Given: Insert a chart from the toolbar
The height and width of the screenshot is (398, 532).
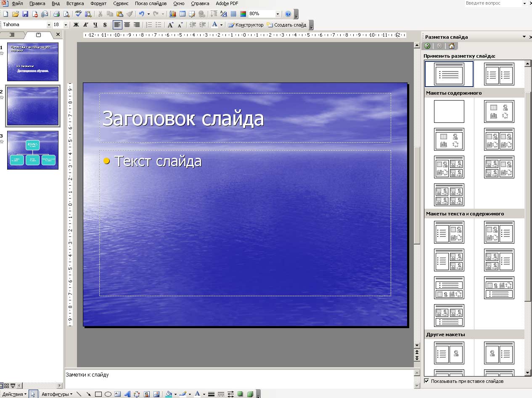Looking at the screenshot, I should [x=172, y=14].
